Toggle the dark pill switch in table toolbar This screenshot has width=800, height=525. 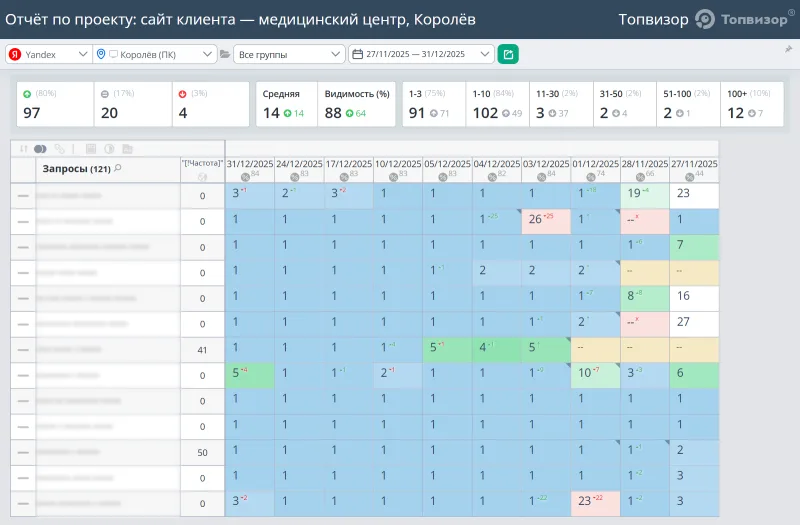click(40, 149)
